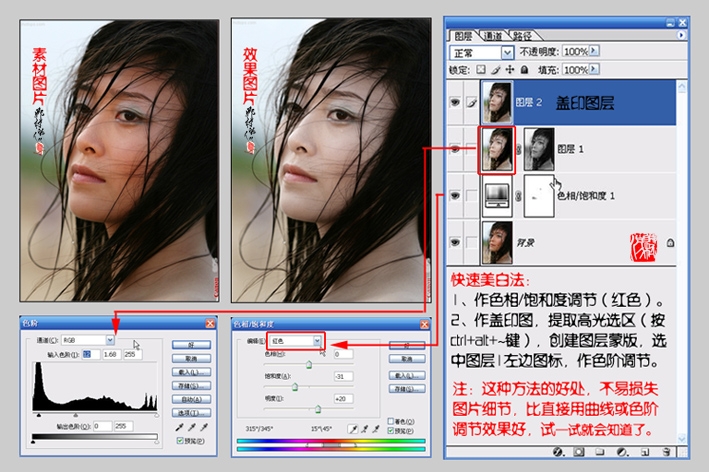The height and width of the screenshot is (472, 709).
Task: Click 取消 cancel in Hue/Saturation dialog
Action: pyautogui.click(x=407, y=359)
